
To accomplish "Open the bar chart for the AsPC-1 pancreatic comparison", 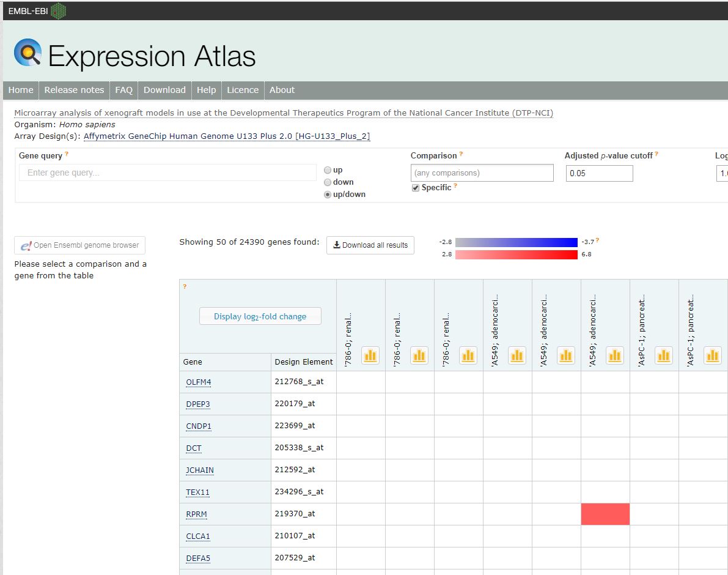I will [x=664, y=355].
